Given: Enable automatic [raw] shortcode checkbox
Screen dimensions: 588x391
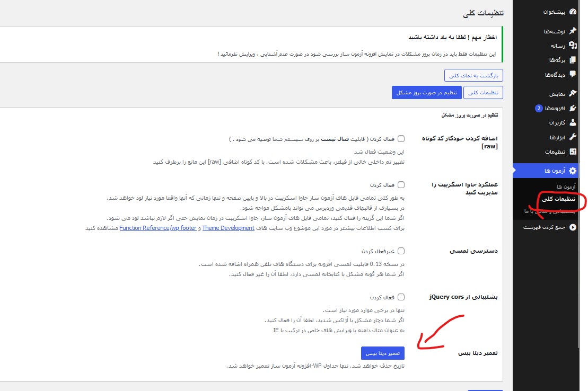Looking at the screenshot, I should tap(401, 139).
